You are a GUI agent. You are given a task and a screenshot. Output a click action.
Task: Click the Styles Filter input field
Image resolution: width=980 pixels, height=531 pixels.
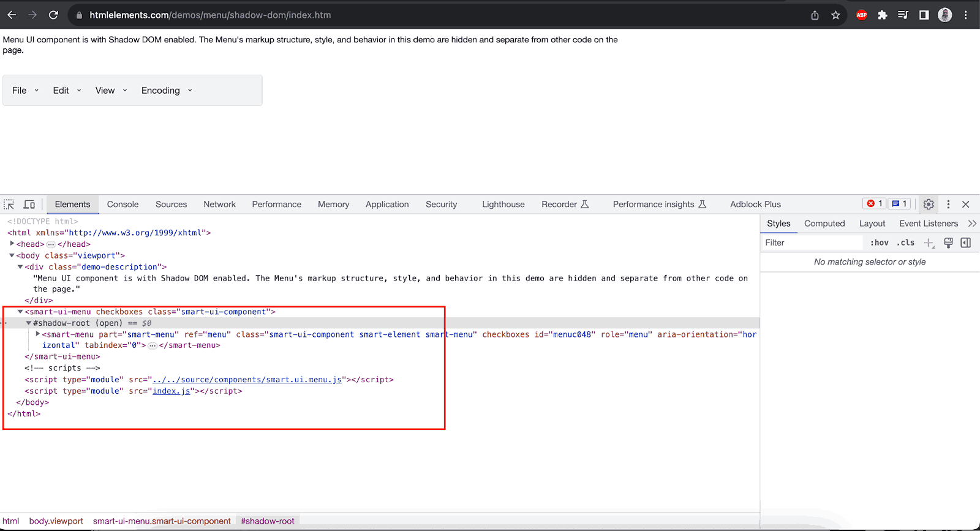(x=812, y=243)
